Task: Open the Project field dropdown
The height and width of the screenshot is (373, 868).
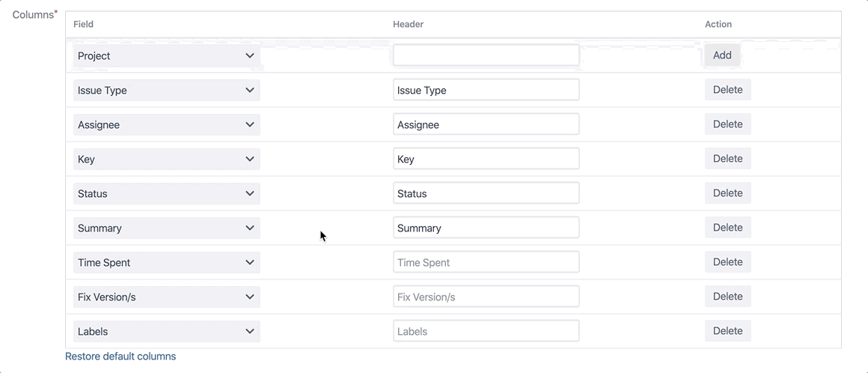Action: [166, 55]
